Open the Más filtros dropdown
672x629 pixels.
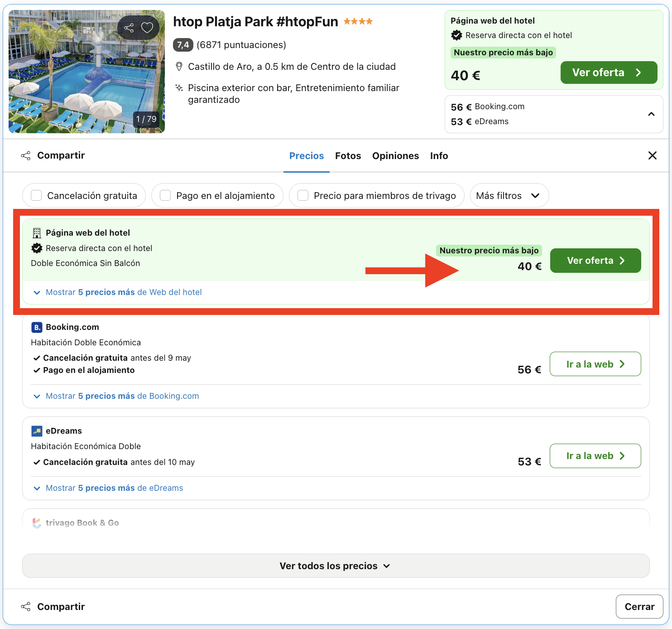point(509,196)
